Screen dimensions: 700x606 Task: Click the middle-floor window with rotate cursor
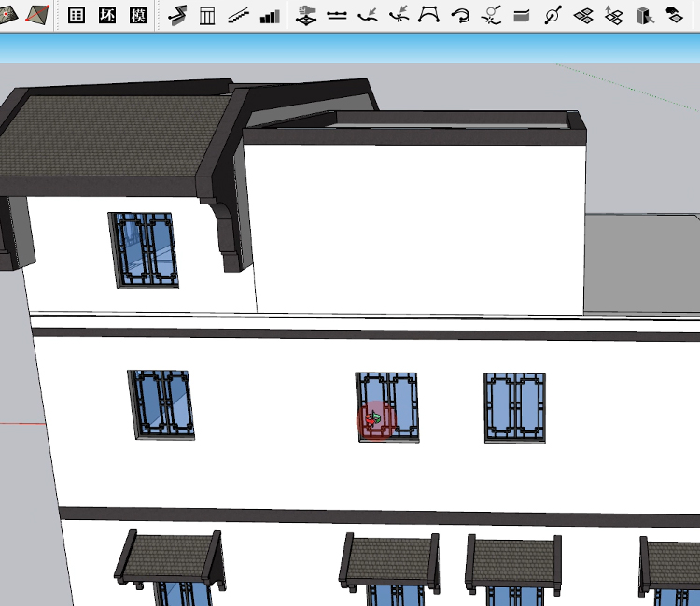pyautogui.click(x=387, y=407)
